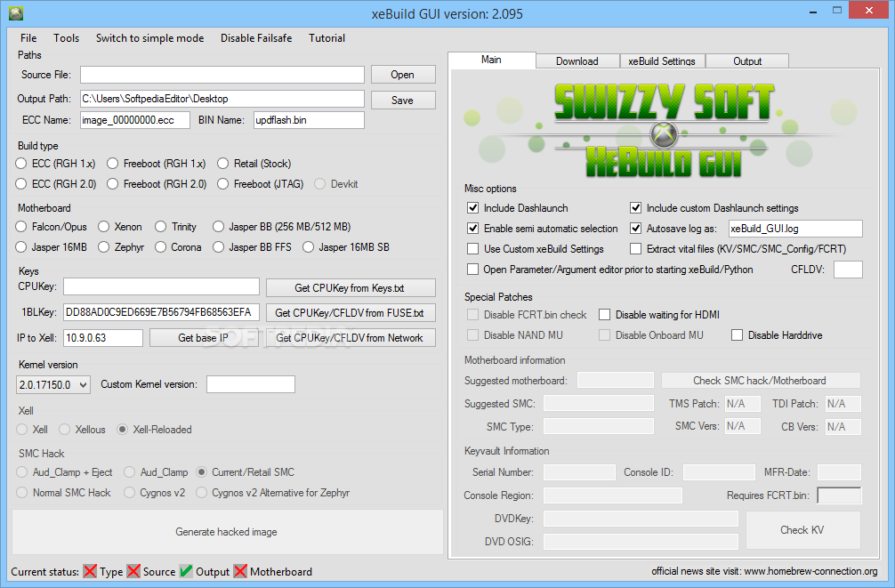Click the red X Type status icon

90,571
